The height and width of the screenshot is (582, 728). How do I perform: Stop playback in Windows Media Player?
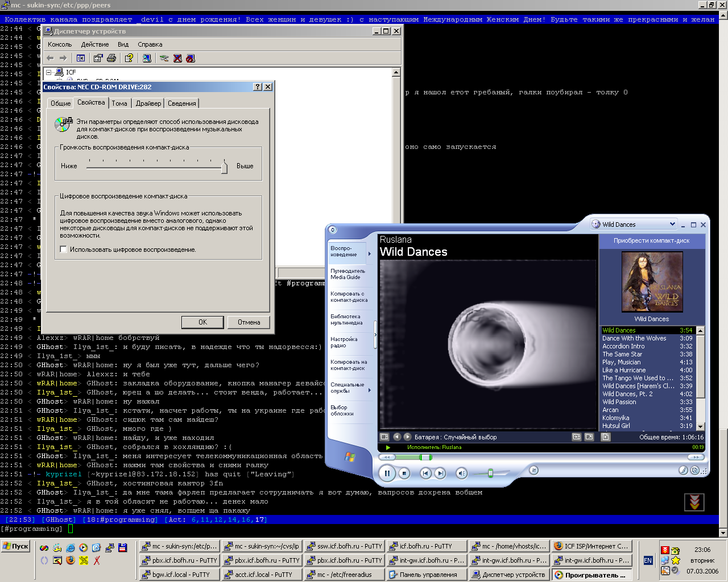(x=404, y=473)
